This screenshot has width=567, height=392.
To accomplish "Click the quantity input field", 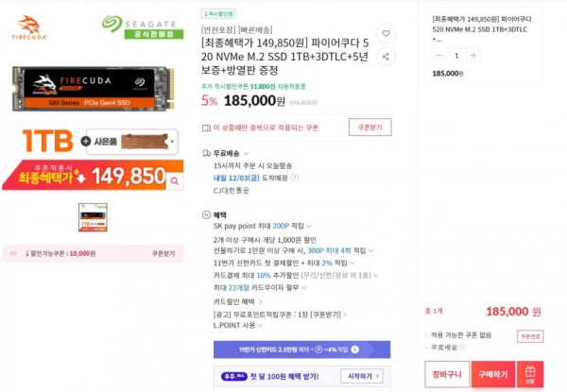I will pos(456,56).
